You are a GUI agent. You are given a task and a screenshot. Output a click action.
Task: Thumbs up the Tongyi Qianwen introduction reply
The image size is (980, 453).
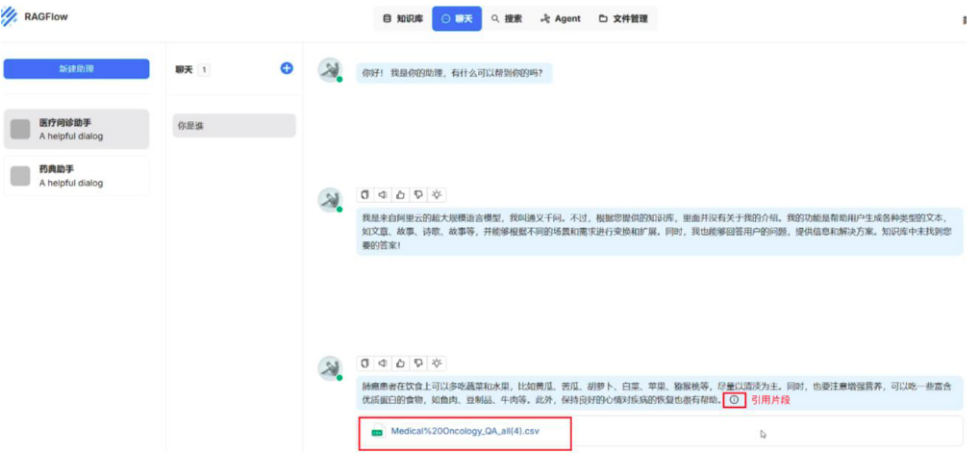tap(400, 194)
